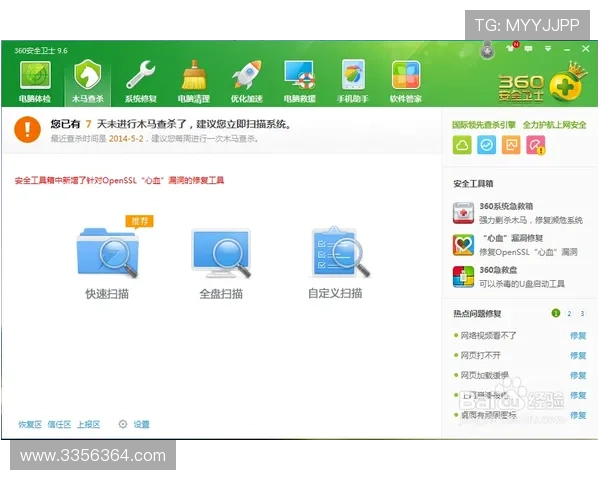
Task: Go to page 2 of 热点问题修复
Action: coord(569,313)
